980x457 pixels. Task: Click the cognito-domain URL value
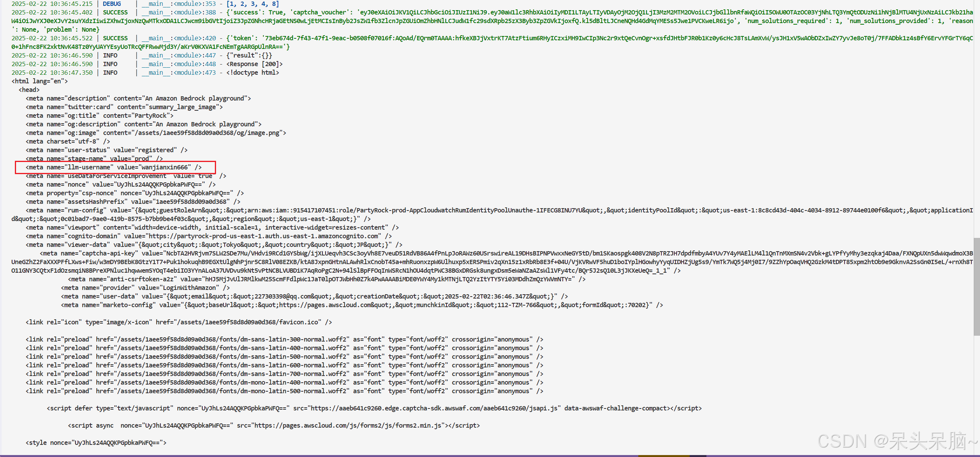point(263,236)
